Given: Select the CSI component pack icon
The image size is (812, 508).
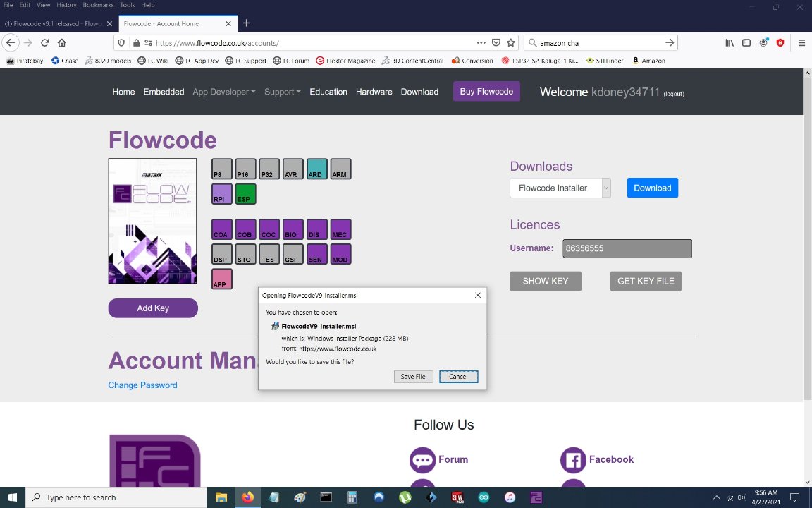Looking at the screenshot, I should (293, 254).
